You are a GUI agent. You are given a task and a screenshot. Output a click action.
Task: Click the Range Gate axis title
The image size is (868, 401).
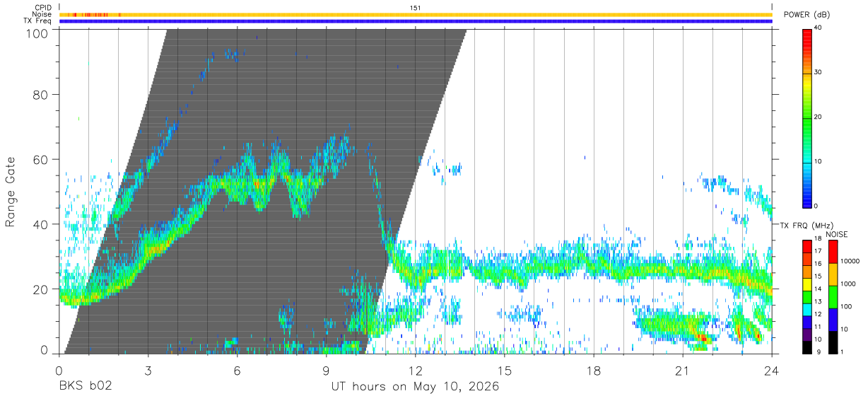coord(11,192)
